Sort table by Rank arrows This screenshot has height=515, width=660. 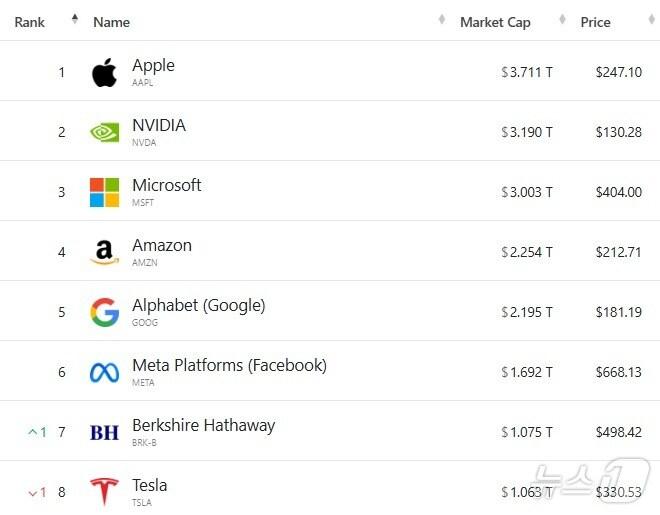tap(74, 21)
